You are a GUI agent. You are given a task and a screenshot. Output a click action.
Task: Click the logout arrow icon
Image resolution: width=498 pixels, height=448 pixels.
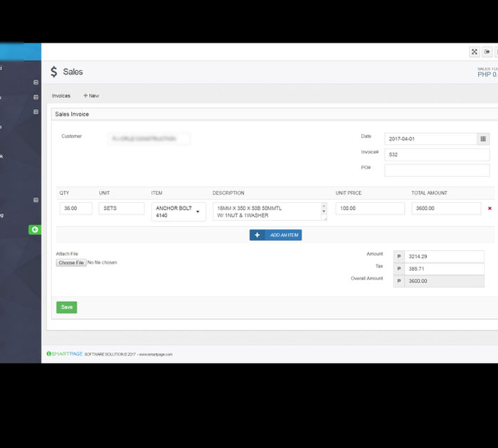[x=487, y=52]
